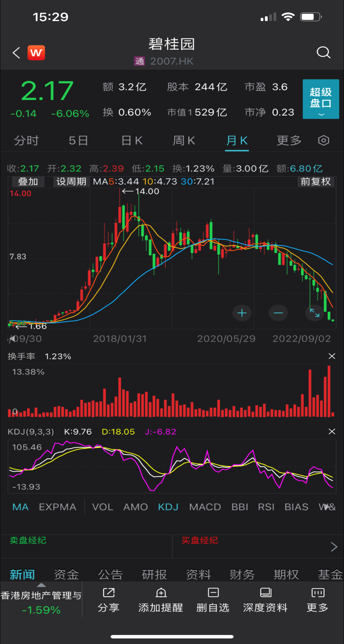Tap the K:9.76 KDJ value
Screen dimensions: 344x644
78,432
